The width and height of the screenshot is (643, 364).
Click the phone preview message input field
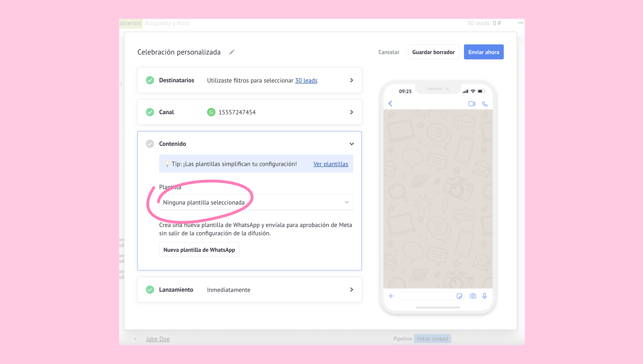431,296
